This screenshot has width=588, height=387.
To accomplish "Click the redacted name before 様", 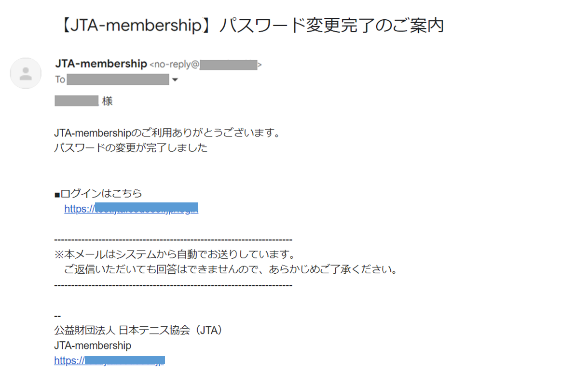I will pyautogui.click(x=77, y=101).
